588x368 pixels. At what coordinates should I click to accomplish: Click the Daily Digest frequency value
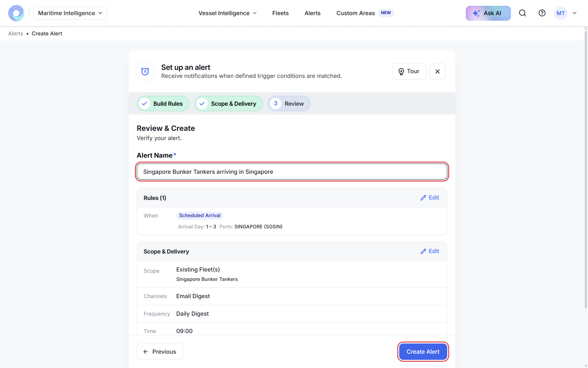pos(193,314)
